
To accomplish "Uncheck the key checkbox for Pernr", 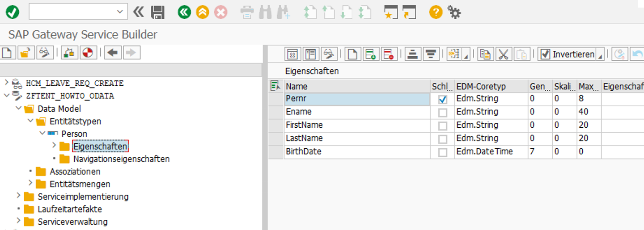I will [443, 99].
